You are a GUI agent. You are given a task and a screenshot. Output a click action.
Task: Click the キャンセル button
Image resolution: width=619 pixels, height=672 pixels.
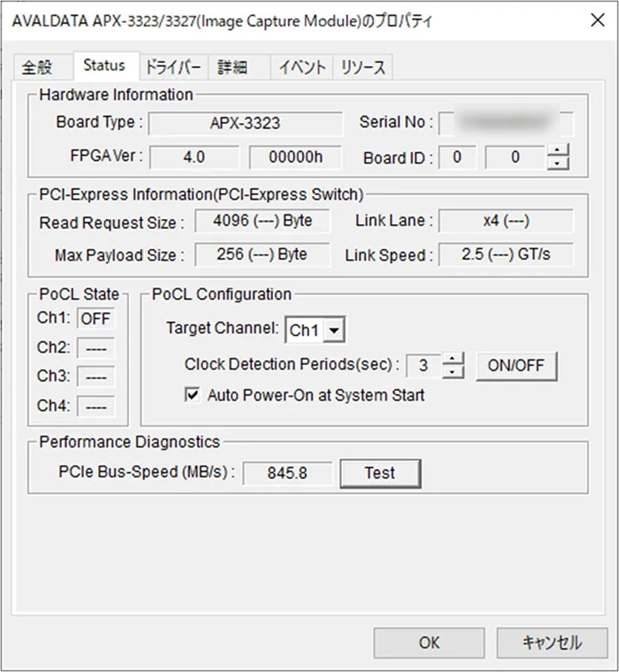552,643
